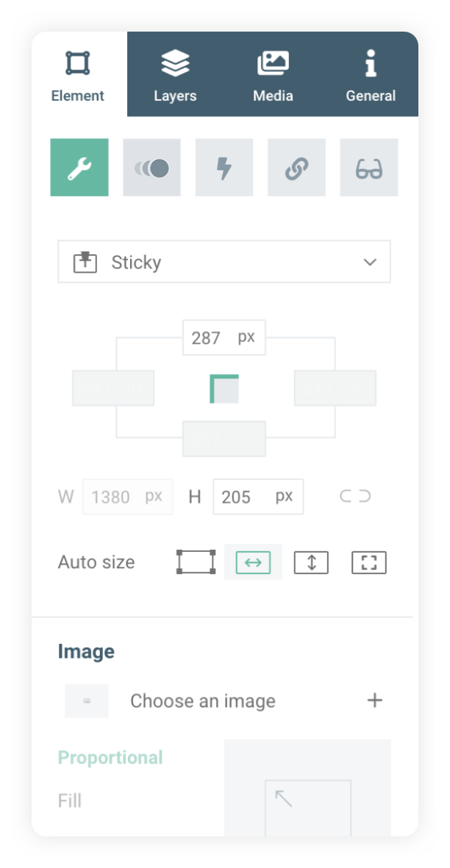Enable the fullscreen auto size option

point(368,562)
